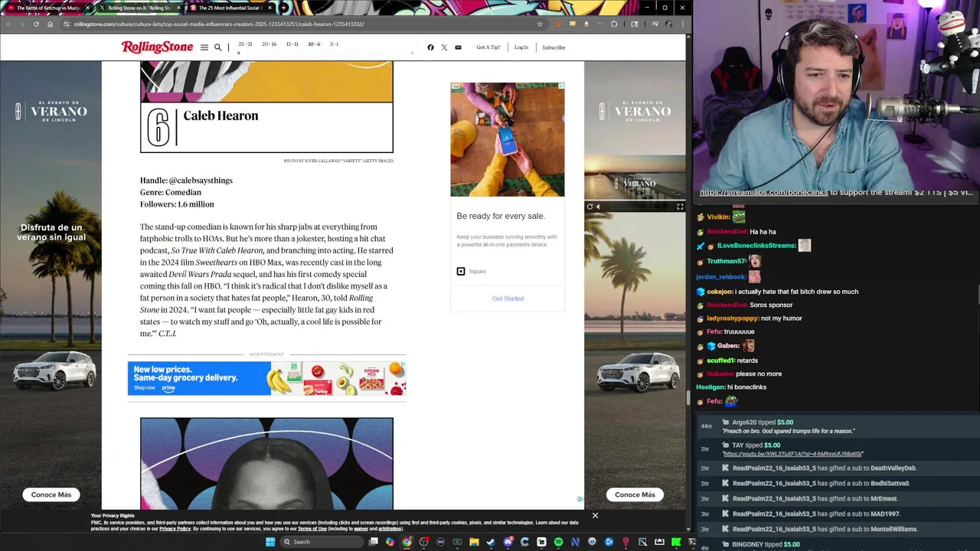Click the Log In link
The image size is (980, 551).
[521, 47]
